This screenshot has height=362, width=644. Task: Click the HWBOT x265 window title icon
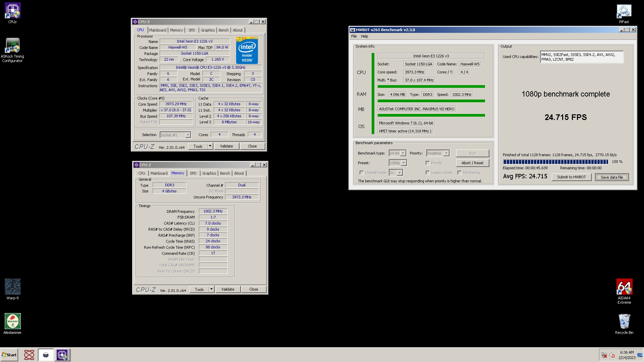pyautogui.click(x=353, y=30)
